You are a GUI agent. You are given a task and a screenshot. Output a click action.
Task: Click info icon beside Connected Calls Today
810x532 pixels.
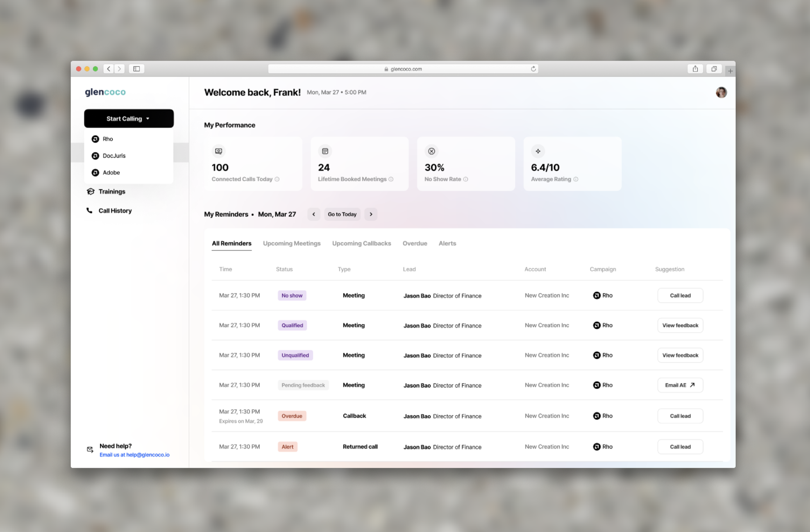tap(277, 179)
